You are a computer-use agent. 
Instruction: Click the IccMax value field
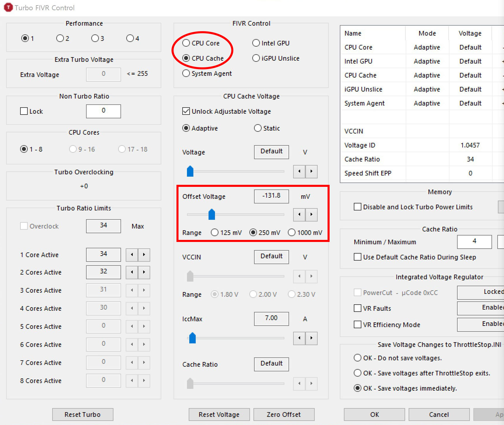point(272,319)
